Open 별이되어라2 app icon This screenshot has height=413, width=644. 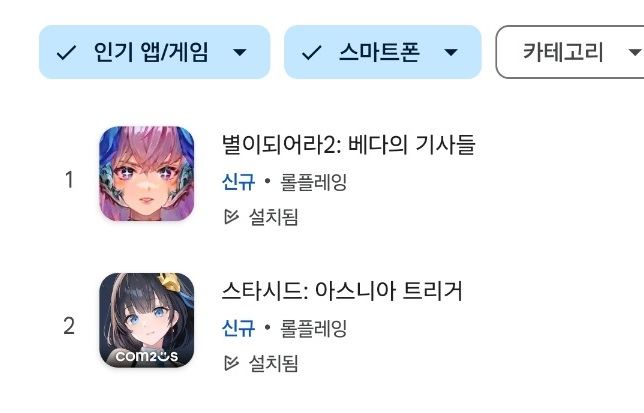(x=147, y=174)
